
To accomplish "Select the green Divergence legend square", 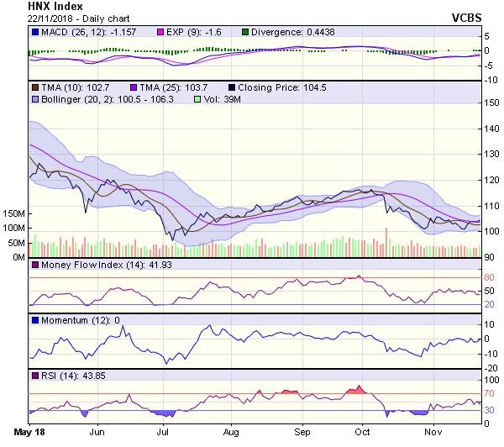I will [x=243, y=32].
